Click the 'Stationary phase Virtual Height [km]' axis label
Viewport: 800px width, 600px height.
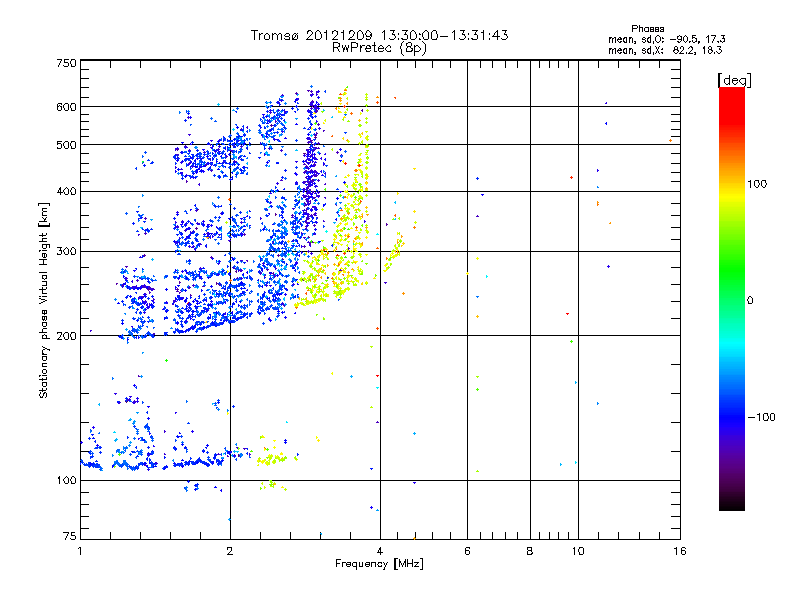click(x=43, y=300)
